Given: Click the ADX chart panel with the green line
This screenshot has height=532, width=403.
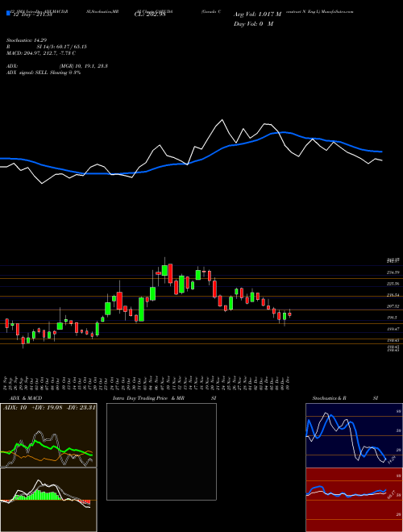Looking at the screenshot, I should tap(48, 435).
